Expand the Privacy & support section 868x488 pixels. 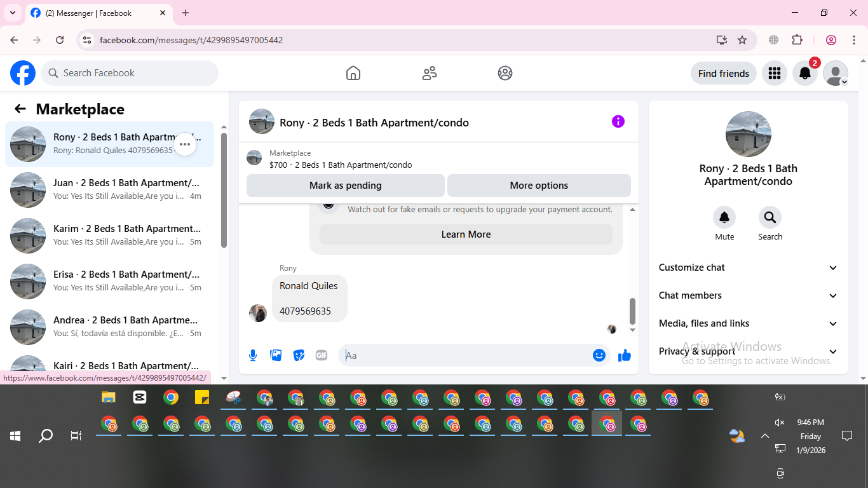tap(749, 351)
